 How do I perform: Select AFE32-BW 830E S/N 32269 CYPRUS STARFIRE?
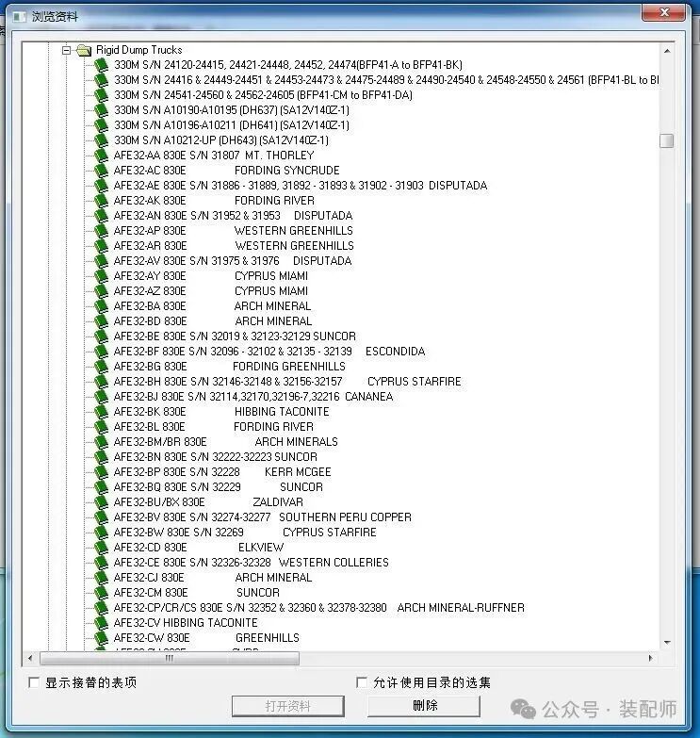(x=245, y=532)
